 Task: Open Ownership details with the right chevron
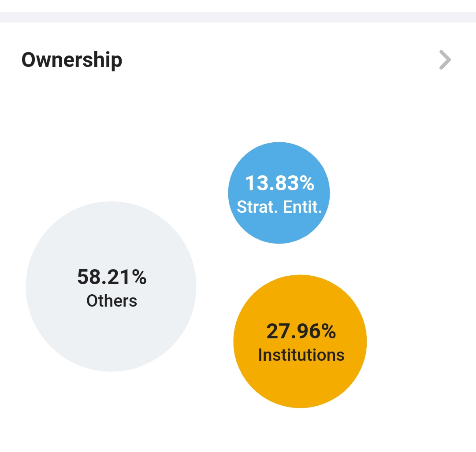click(445, 60)
